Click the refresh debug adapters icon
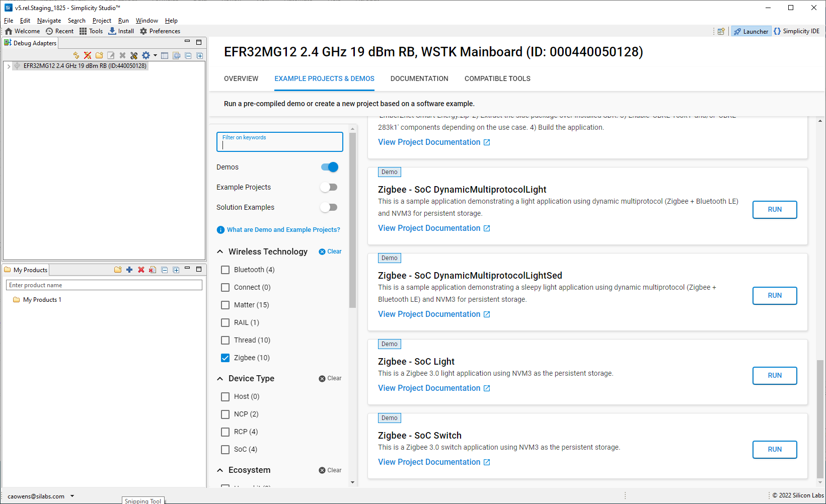The image size is (826, 504). 76,55
